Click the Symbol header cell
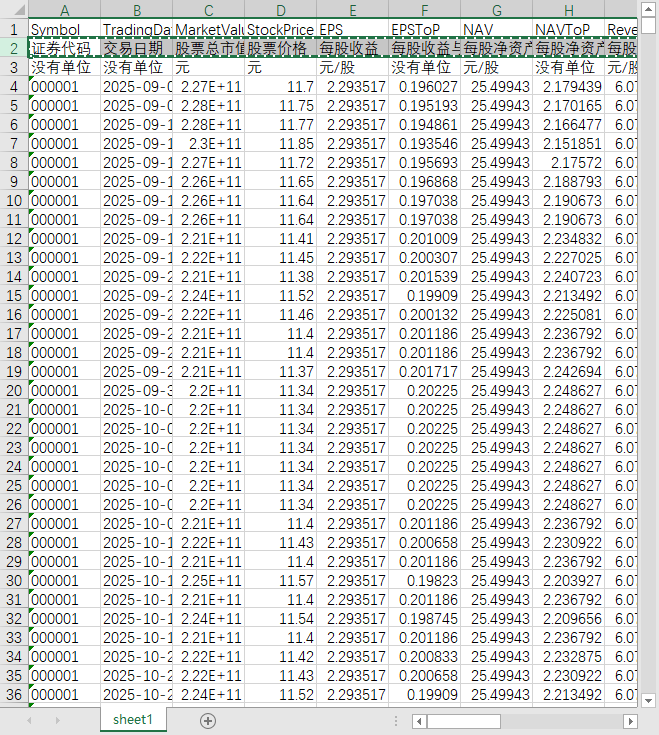 tap(65, 29)
